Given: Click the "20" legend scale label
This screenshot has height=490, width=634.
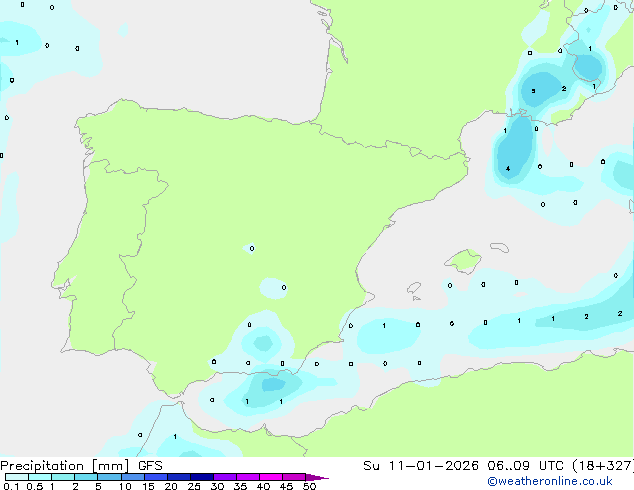Looking at the screenshot, I should coord(171,486).
